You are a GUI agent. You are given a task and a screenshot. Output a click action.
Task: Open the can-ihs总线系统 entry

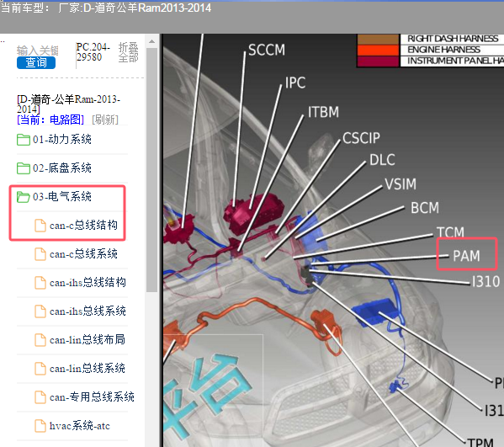pos(88,311)
